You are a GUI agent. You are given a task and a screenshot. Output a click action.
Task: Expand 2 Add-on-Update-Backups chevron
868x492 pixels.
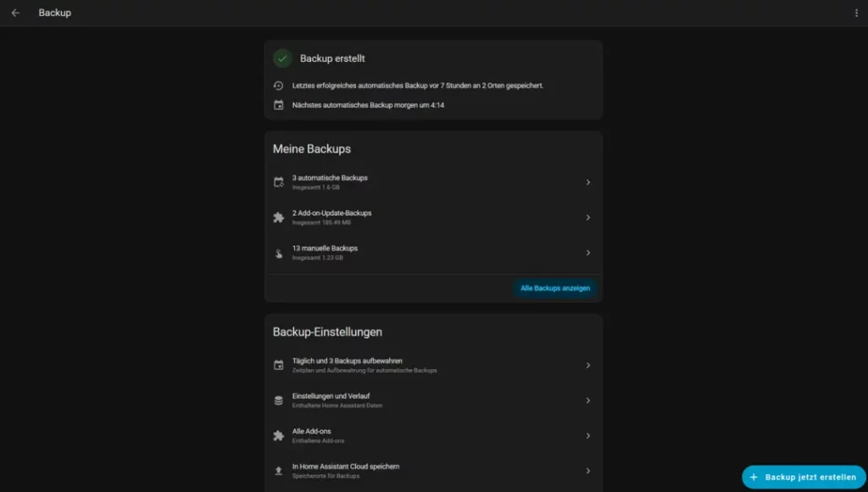pos(588,218)
